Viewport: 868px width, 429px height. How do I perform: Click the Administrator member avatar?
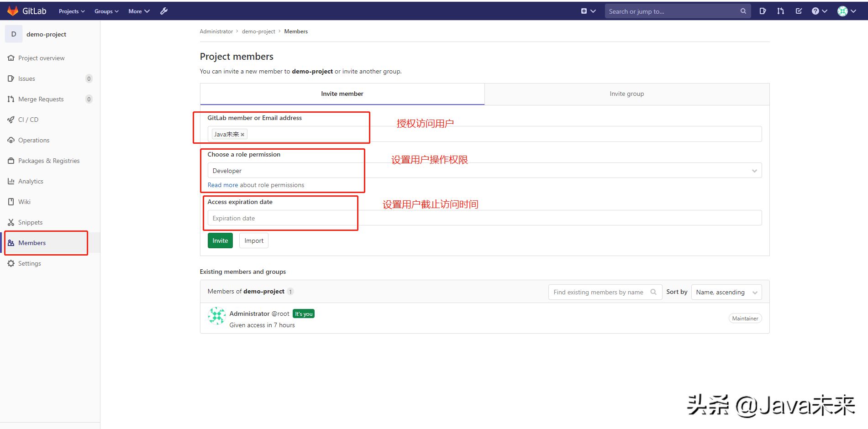click(217, 316)
